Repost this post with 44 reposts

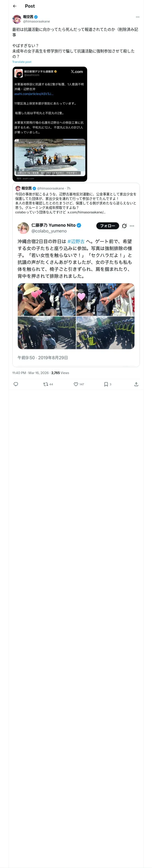click(46, 384)
